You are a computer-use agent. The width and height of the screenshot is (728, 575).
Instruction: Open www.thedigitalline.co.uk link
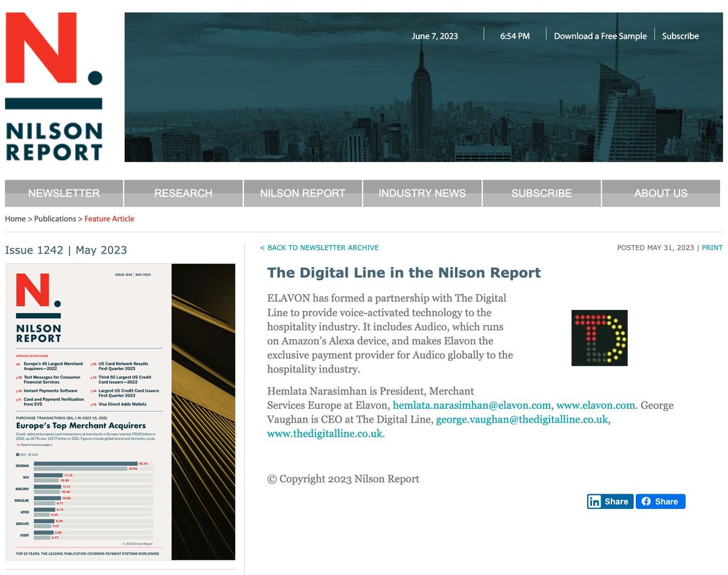pyautogui.click(x=325, y=433)
